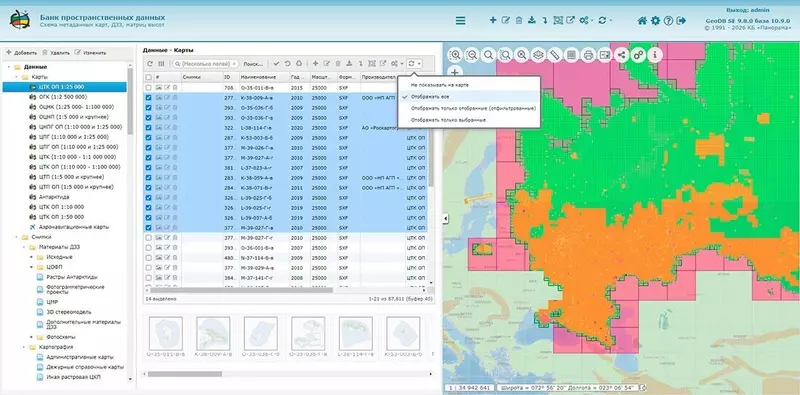This screenshot has width=800, height=395.
Task: Click the table toolbar add plus icon
Action: (315, 64)
